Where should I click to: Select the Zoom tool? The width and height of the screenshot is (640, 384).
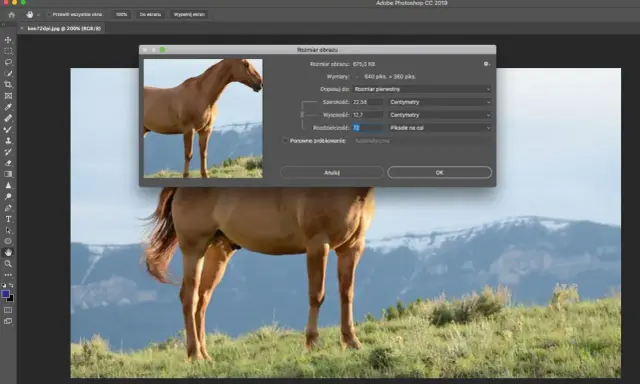[8, 264]
